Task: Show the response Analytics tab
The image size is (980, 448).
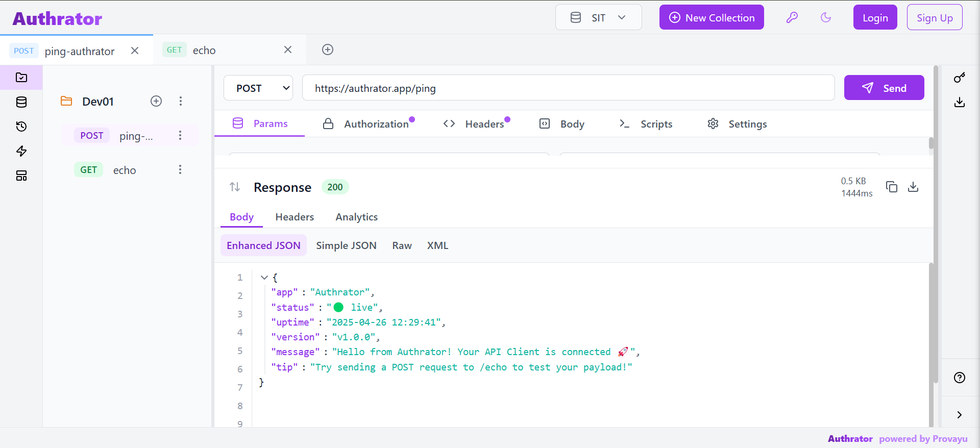Action: click(x=357, y=217)
